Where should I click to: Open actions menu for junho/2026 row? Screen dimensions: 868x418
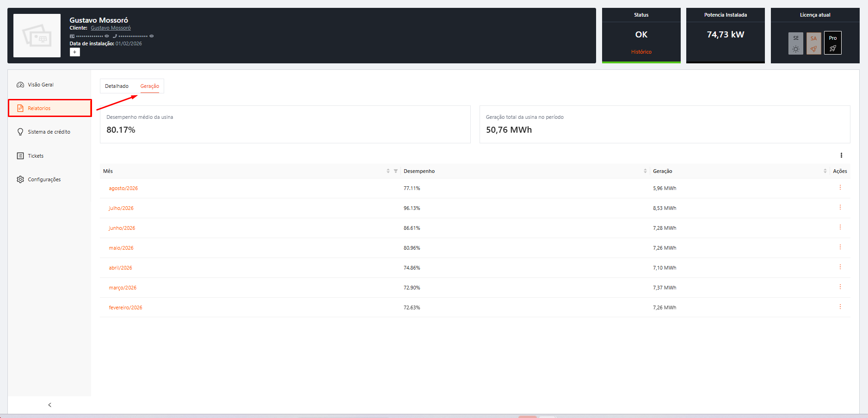coord(840,227)
